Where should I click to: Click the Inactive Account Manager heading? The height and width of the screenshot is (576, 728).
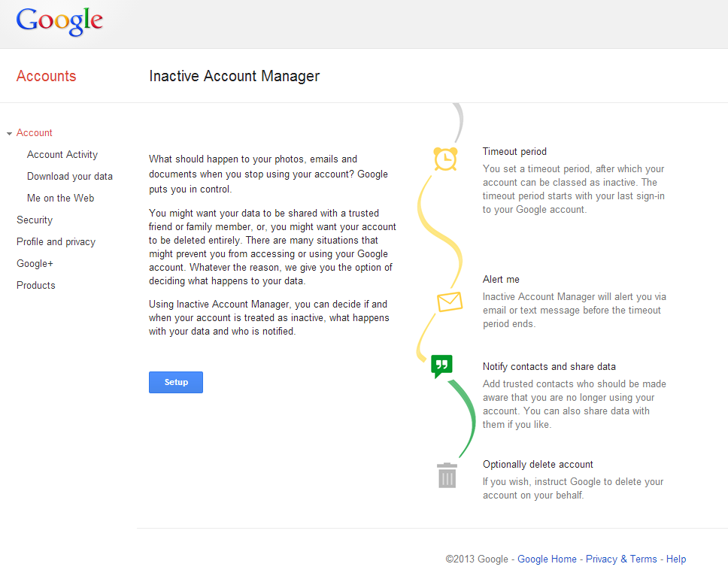pyautogui.click(x=235, y=76)
